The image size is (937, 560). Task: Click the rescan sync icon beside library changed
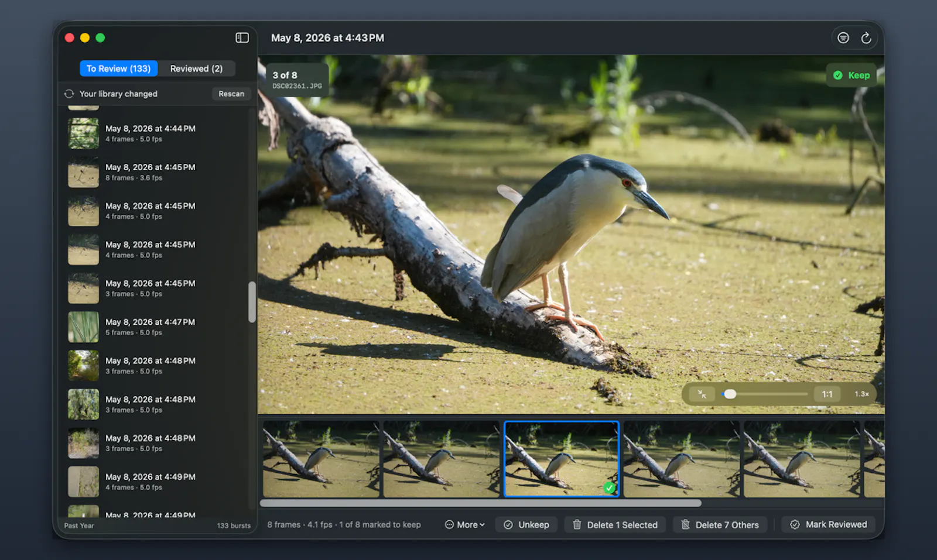click(69, 94)
